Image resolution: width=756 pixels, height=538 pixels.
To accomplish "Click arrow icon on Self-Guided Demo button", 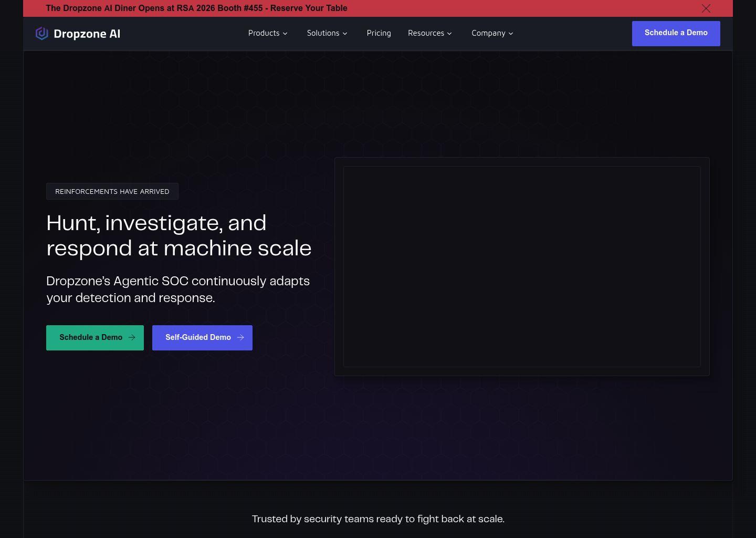I will click(x=240, y=338).
